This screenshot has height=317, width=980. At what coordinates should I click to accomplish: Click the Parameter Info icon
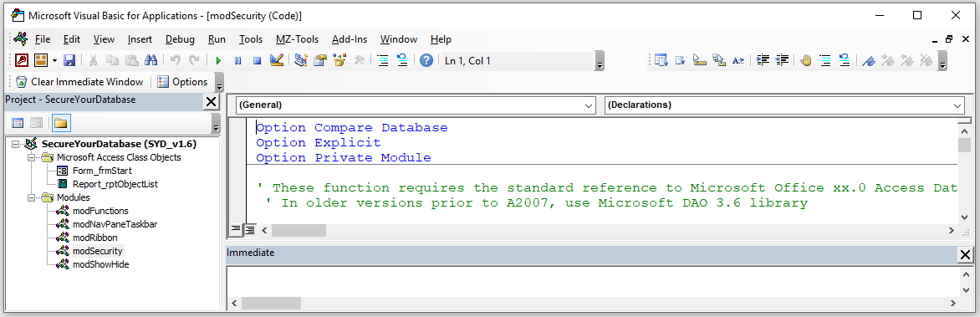719,61
